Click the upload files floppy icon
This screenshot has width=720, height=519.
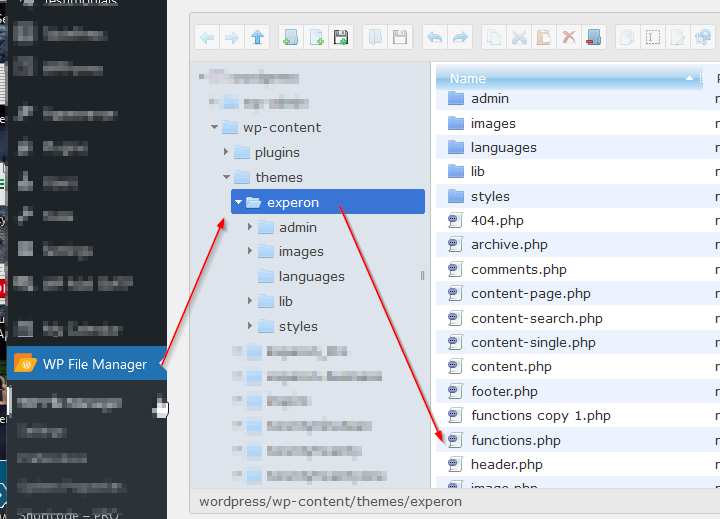(341, 37)
